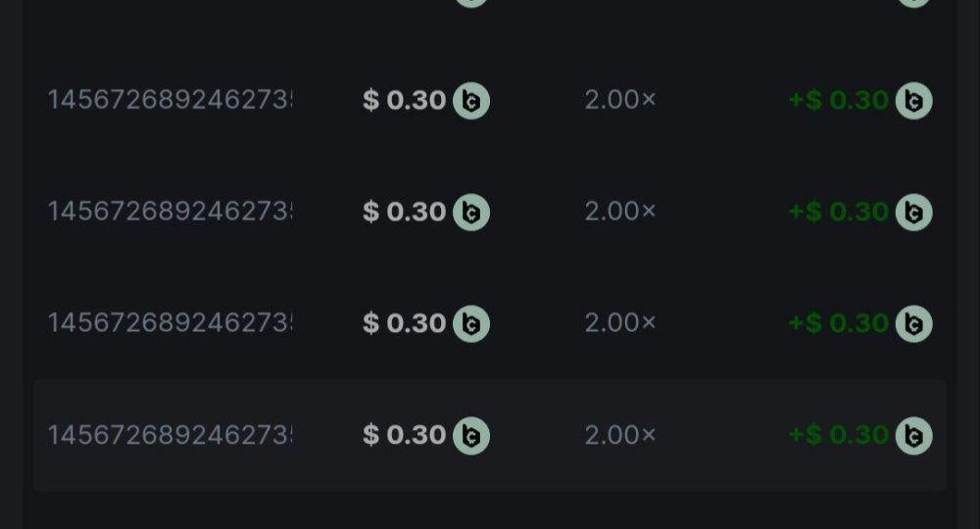Click the bet-amount coin icon in the first full row
The width and height of the screenshot is (980, 529).
(470, 101)
